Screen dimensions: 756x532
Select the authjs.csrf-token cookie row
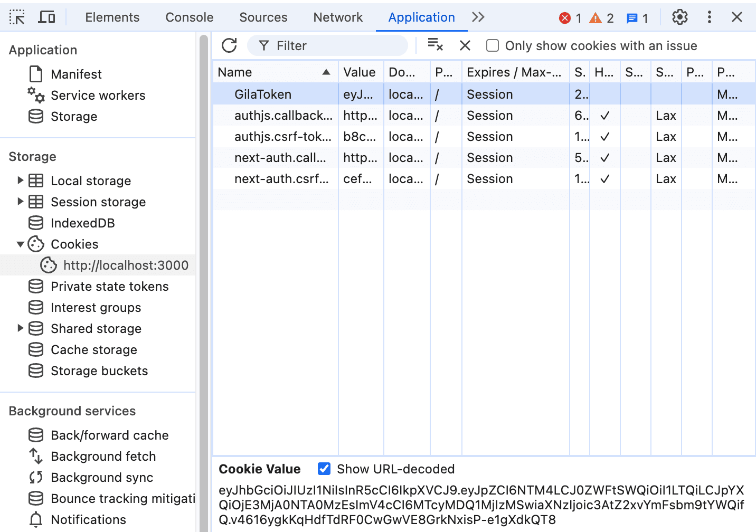click(283, 137)
